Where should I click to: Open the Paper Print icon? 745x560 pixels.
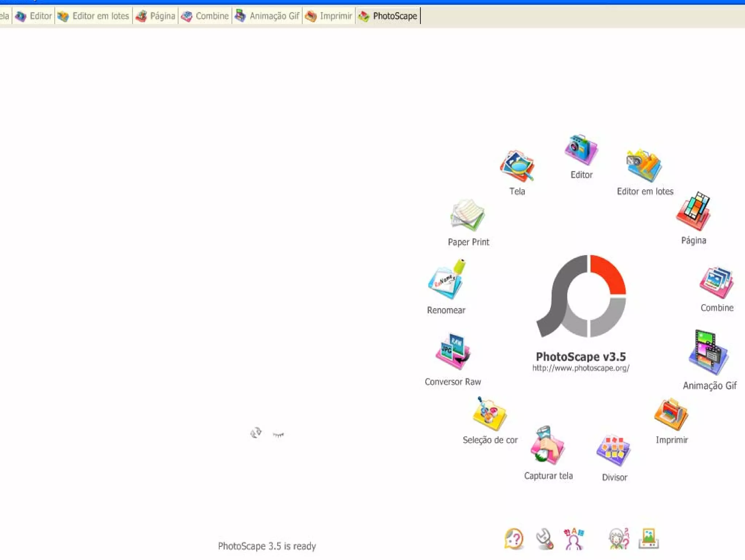click(x=468, y=215)
